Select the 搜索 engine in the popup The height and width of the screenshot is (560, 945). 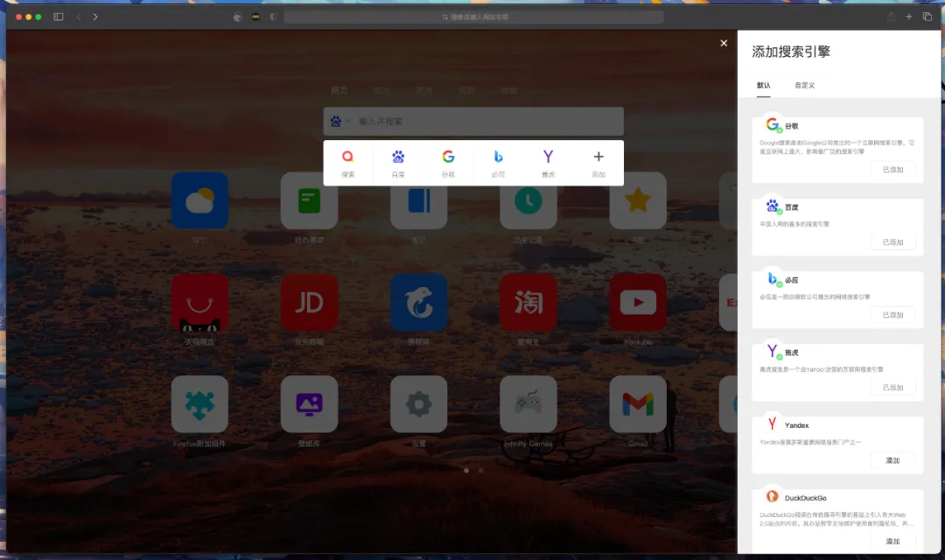[347, 164]
